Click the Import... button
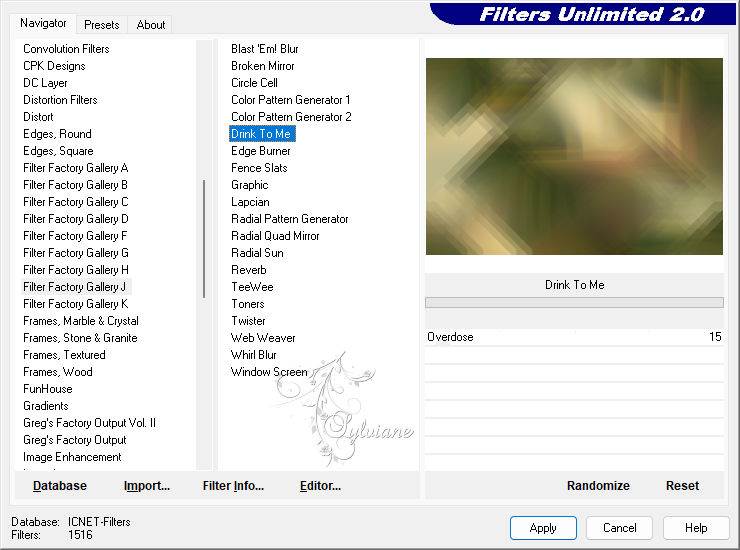Viewport: 740px width, 550px height. tap(147, 486)
